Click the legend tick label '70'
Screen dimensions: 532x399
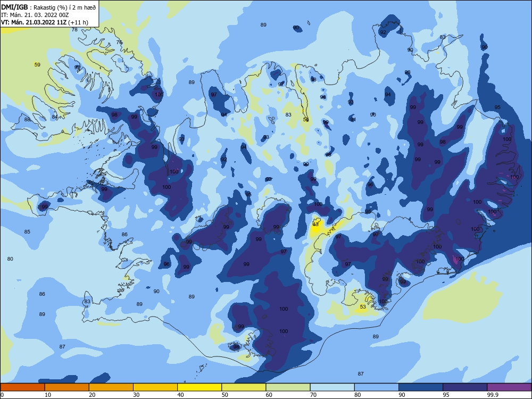click(x=313, y=395)
